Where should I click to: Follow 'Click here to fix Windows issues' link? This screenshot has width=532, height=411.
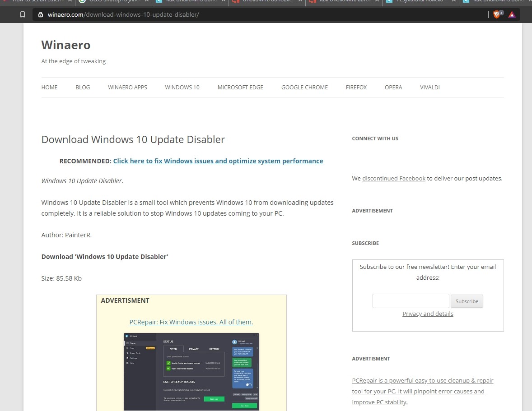click(x=218, y=161)
